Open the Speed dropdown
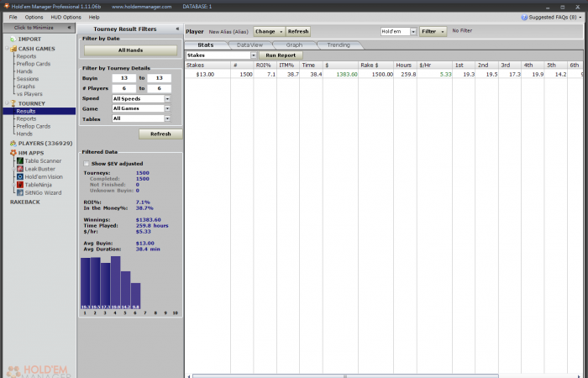 [168, 98]
